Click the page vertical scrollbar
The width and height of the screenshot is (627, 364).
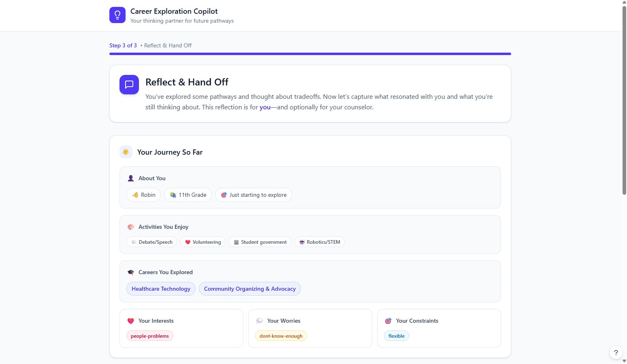(624, 100)
